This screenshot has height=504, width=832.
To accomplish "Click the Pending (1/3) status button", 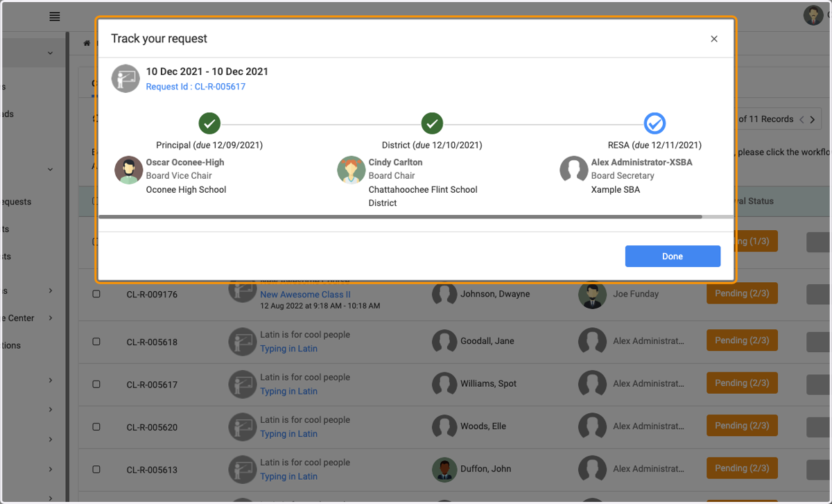I will coord(756,241).
